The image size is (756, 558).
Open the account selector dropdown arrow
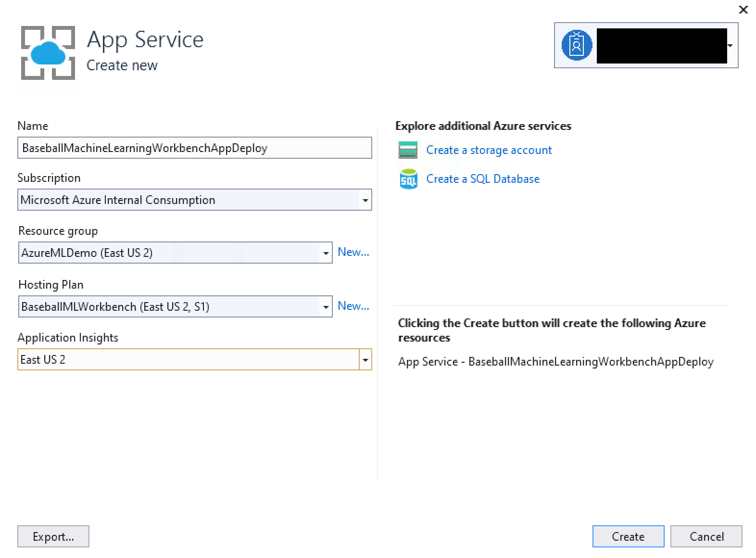(x=730, y=46)
